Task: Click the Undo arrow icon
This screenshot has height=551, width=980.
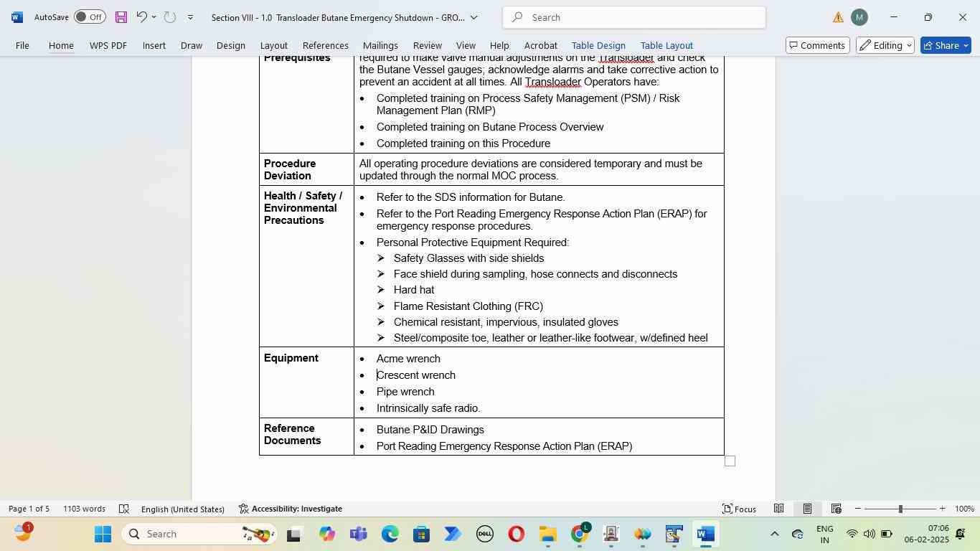Action: coord(142,17)
